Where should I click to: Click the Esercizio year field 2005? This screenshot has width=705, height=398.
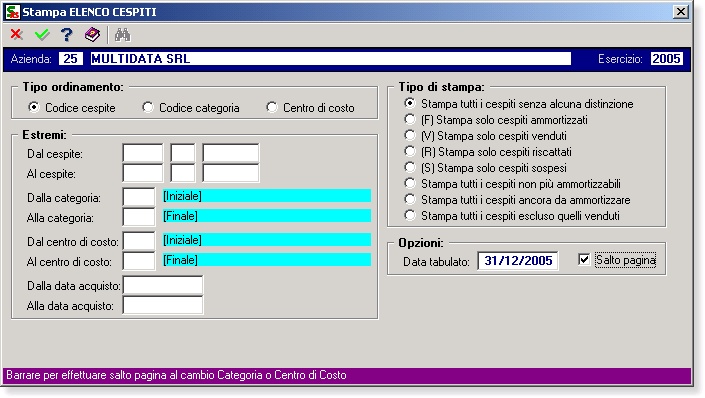(x=666, y=58)
